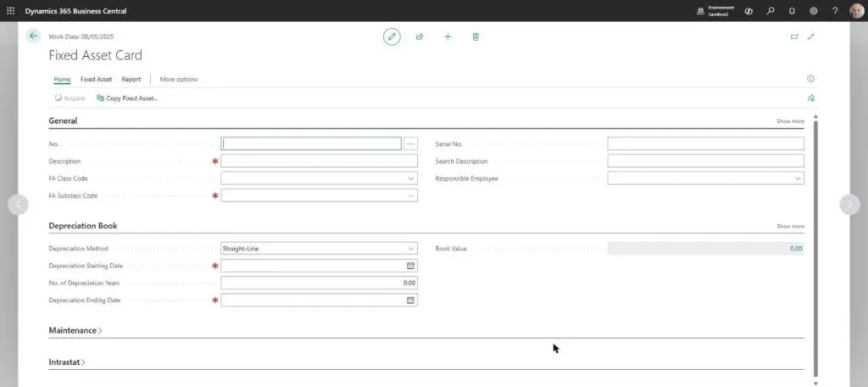Image resolution: width=868 pixels, height=387 pixels.
Task: Open the app launcher waffle menu
Action: 10,10
